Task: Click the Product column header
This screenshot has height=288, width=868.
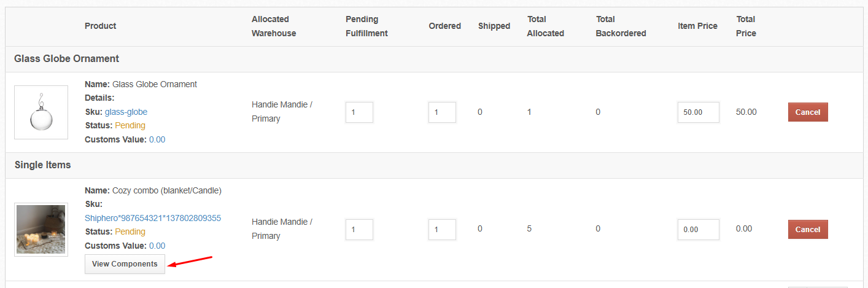Action: pyautogui.click(x=101, y=26)
